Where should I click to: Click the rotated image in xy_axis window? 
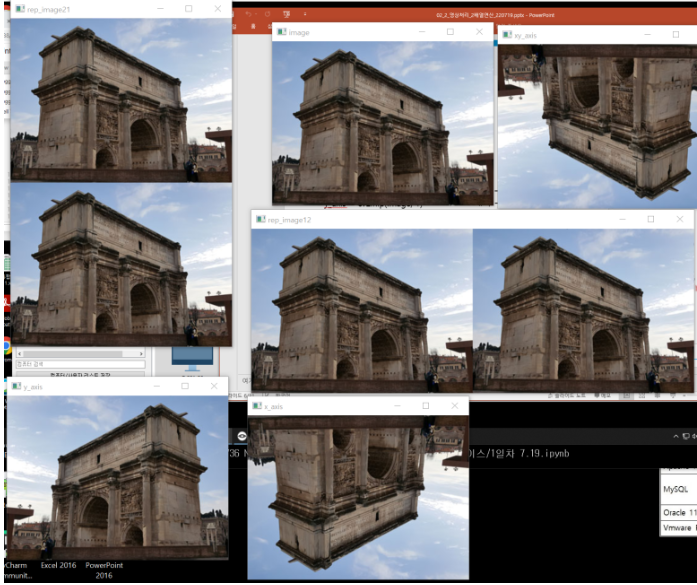(597, 127)
